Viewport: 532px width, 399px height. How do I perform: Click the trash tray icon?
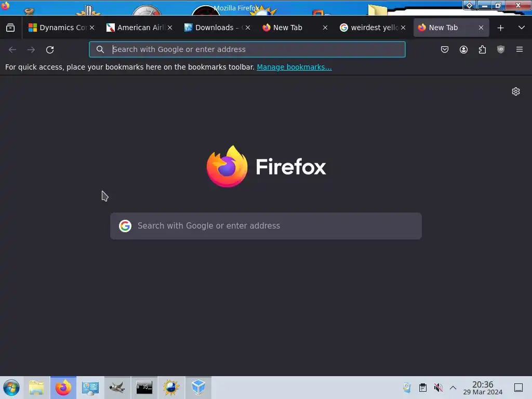click(407, 388)
